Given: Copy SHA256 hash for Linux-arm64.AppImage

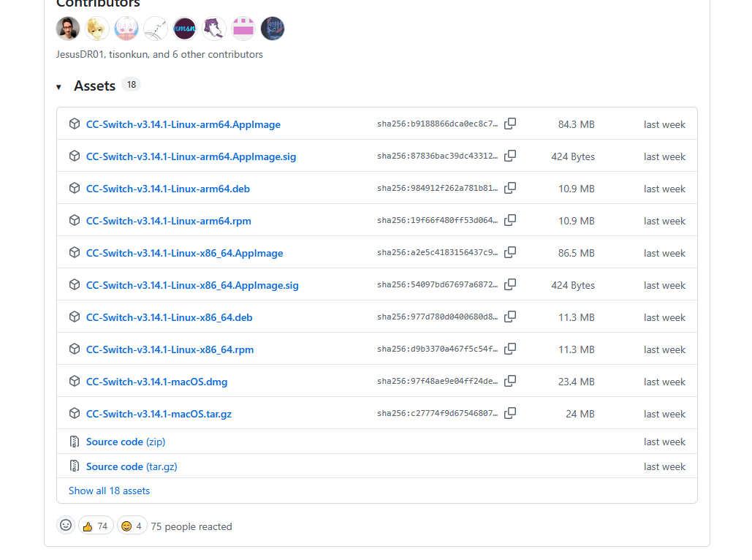Looking at the screenshot, I should 510,124.
